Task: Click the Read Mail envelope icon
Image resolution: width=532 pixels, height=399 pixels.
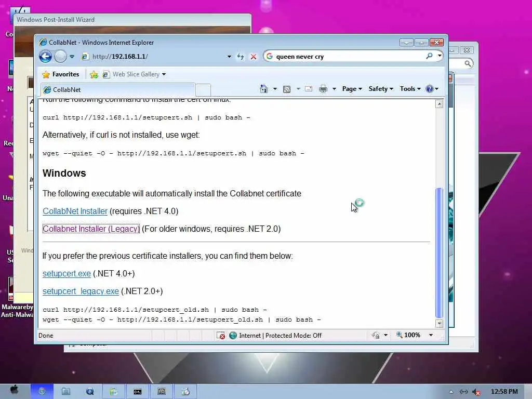Action: [309, 89]
